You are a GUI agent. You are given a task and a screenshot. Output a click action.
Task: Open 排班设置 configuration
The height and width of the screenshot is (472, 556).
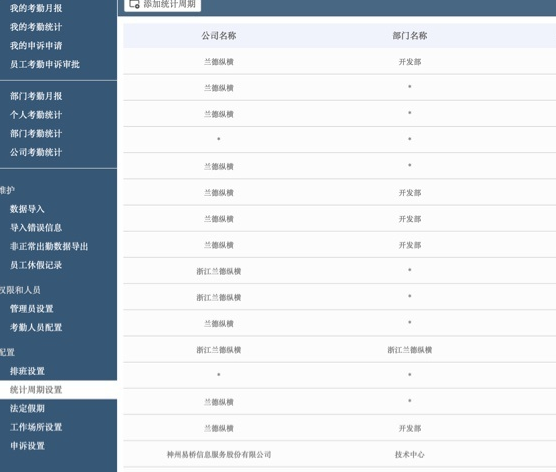(x=27, y=371)
